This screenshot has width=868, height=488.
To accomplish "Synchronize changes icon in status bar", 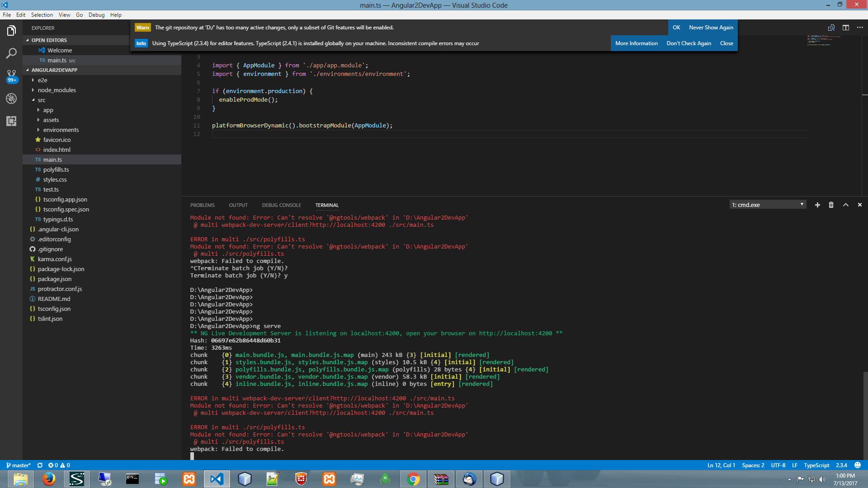I will (x=40, y=465).
